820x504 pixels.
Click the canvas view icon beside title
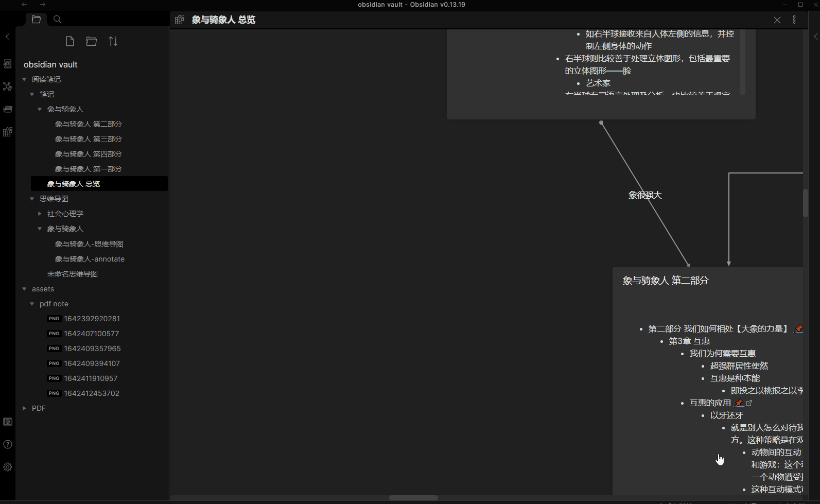180,20
